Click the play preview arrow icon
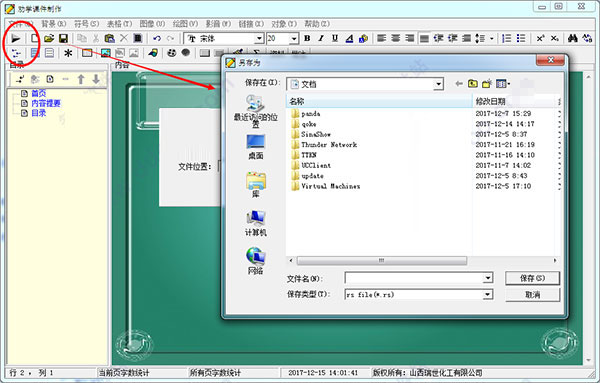The height and width of the screenshot is (383, 600). coord(16,38)
